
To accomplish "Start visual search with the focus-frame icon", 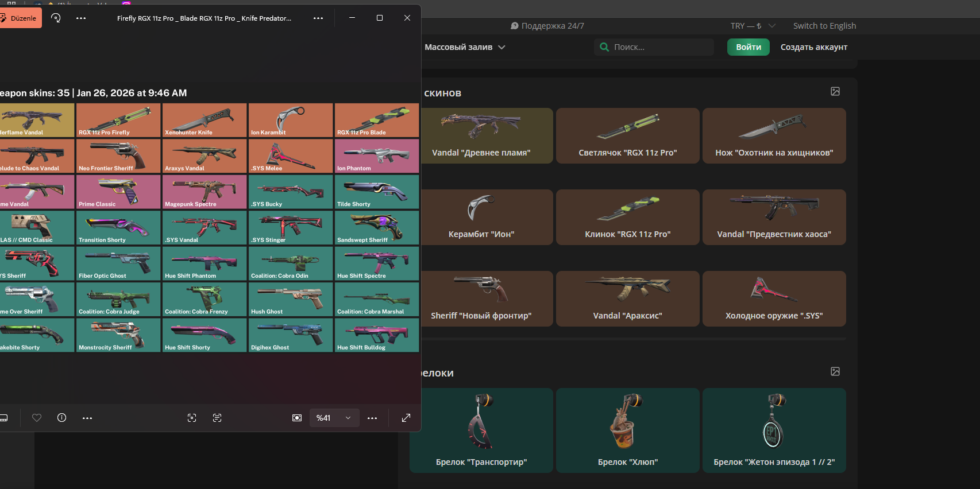I will (x=192, y=418).
